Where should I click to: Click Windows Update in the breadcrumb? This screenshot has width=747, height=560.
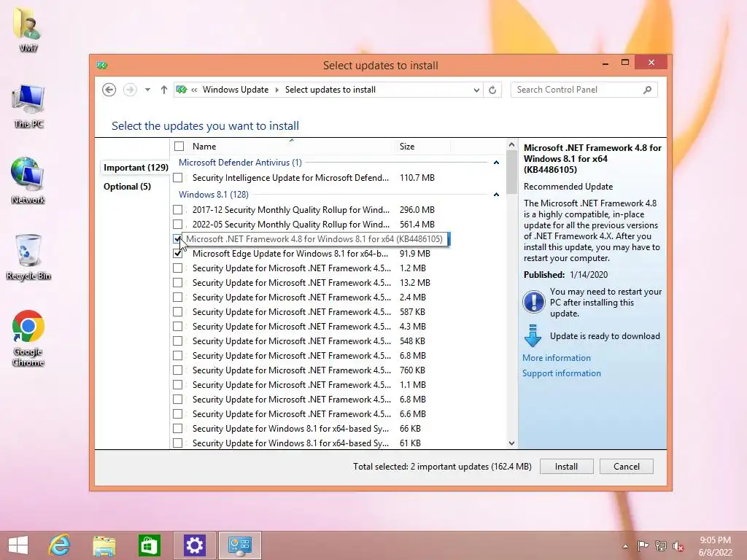pos(236,90)
